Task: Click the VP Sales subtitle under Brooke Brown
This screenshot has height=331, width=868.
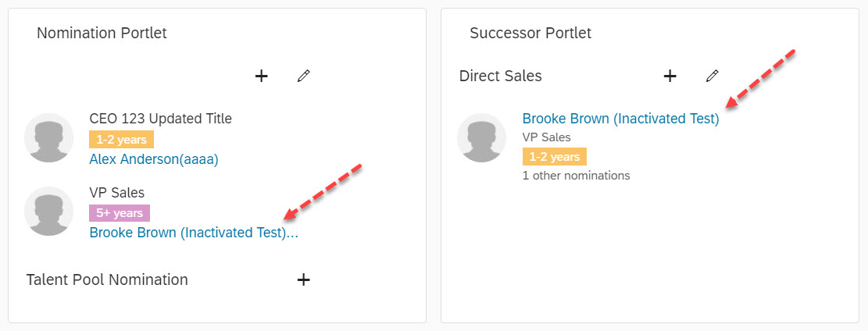Action: pyautogui.click(x=546, y=137)
